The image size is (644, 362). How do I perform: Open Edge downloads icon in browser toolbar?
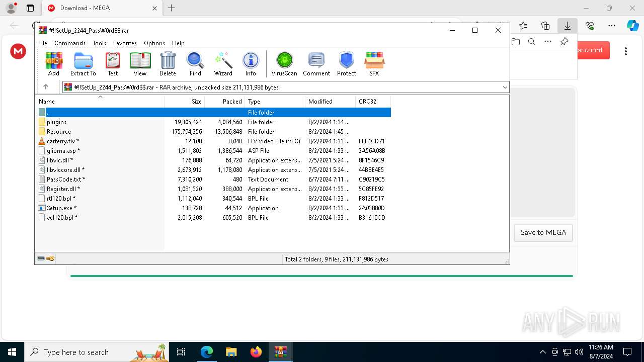click(x=568, y=26)
